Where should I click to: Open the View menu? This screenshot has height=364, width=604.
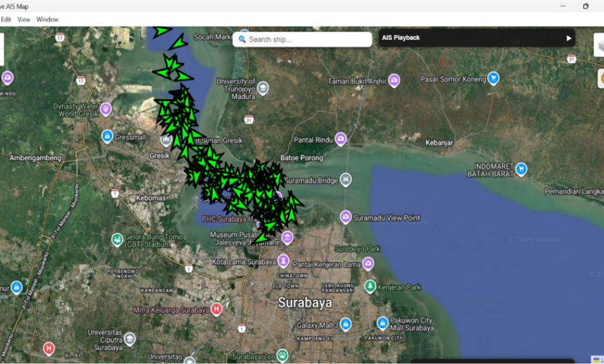tap(24, 20)
